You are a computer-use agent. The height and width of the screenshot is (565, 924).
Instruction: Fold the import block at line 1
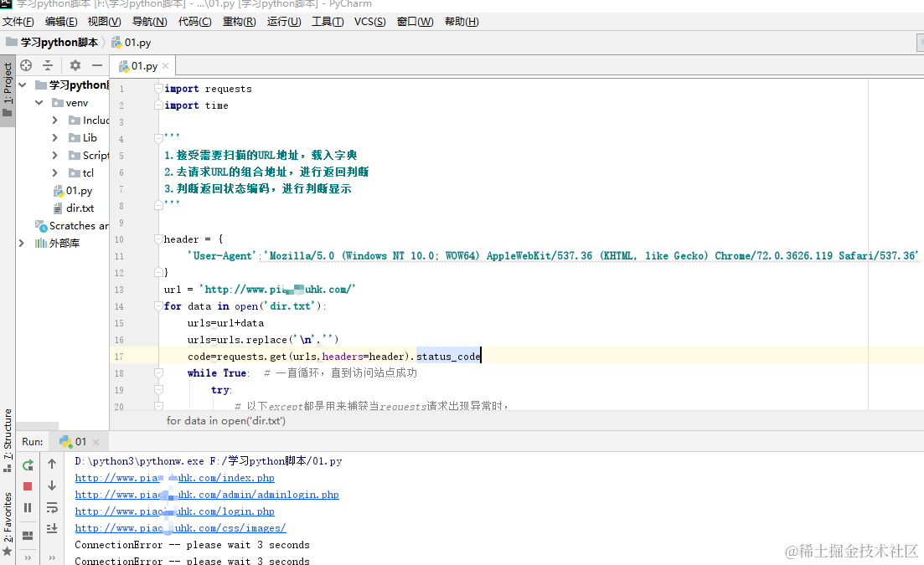[x=158, y=88]
